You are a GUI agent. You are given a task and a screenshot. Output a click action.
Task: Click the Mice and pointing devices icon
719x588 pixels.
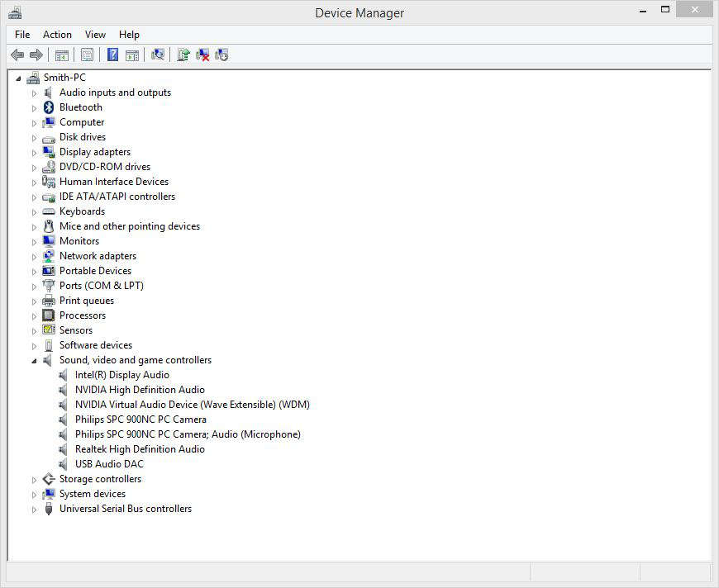tap(49, 226)
